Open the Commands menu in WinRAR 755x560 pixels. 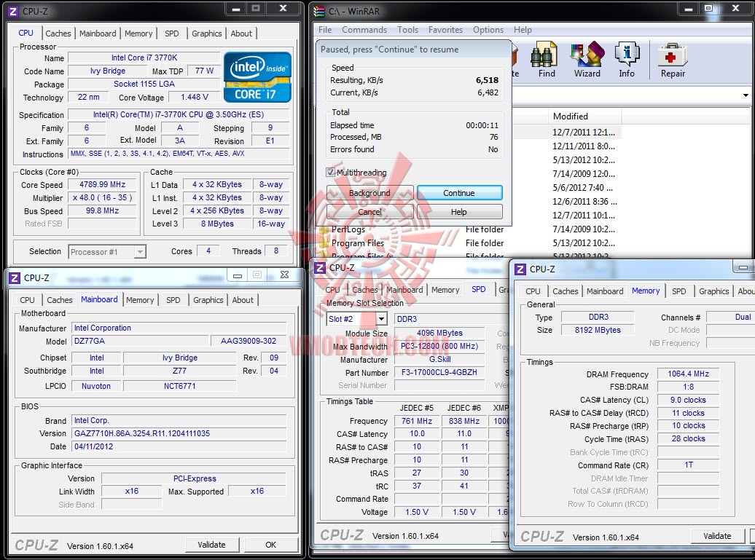[x=364, y=30]
